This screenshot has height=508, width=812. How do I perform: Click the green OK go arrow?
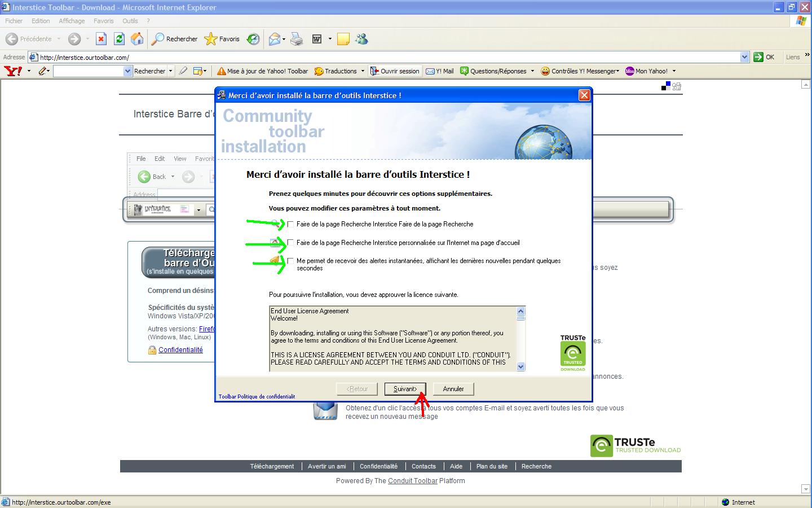(758, 57)
